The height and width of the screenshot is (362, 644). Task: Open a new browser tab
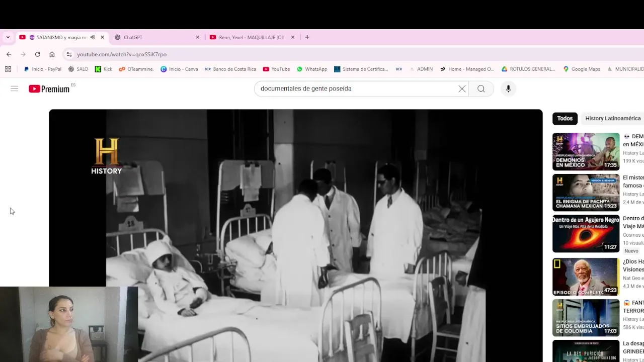[307, 37]
